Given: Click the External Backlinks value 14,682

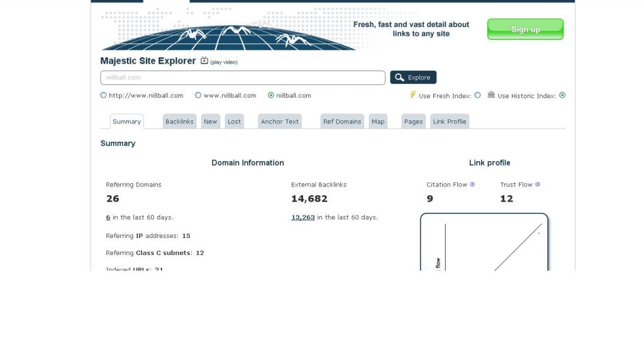Looking at the screenshot, I should pyautogui.click(x=309, y=198).
